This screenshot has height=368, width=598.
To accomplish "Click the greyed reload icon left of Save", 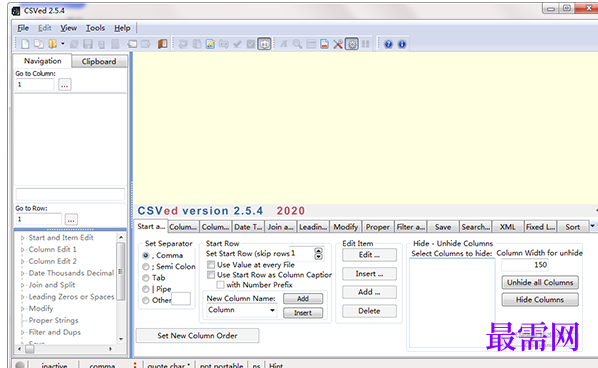I will (x=74, y=44).
